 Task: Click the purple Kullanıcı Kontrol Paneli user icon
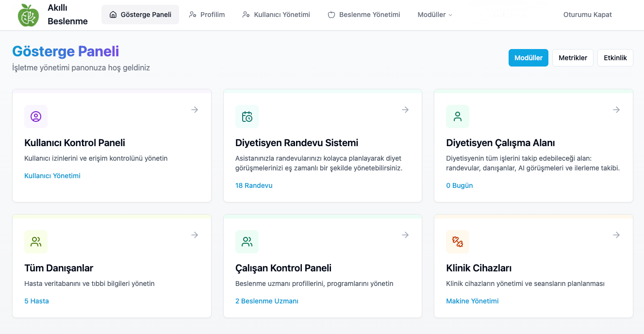click(x=36, y=117)
